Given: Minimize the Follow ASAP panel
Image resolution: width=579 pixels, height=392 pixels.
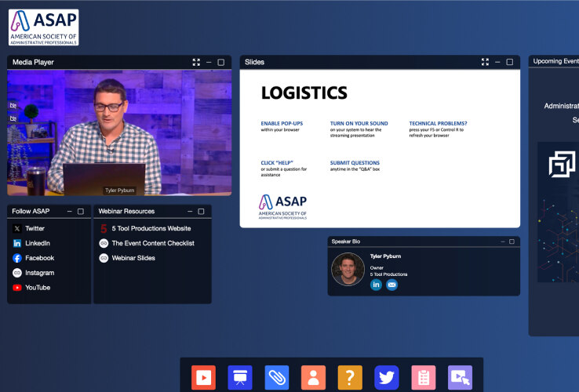Looking at the screenshot, I should click(x=69, y=211).
